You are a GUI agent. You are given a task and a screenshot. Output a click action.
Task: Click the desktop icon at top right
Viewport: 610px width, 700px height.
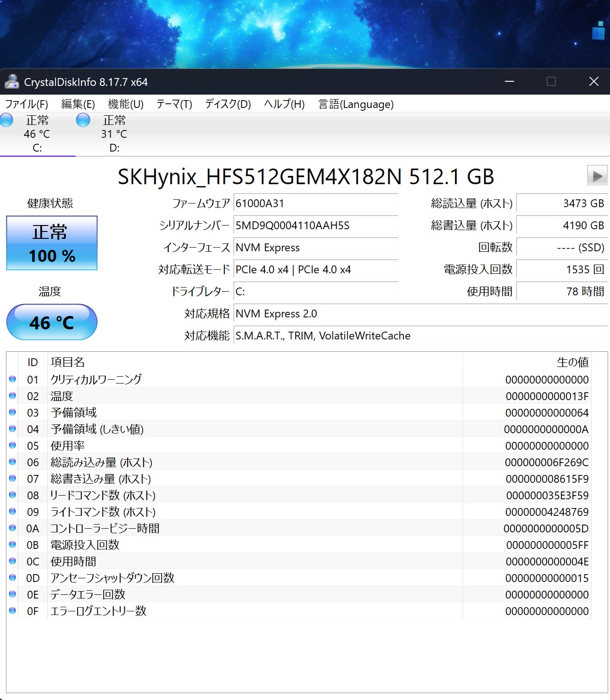(x=598, y=30)
